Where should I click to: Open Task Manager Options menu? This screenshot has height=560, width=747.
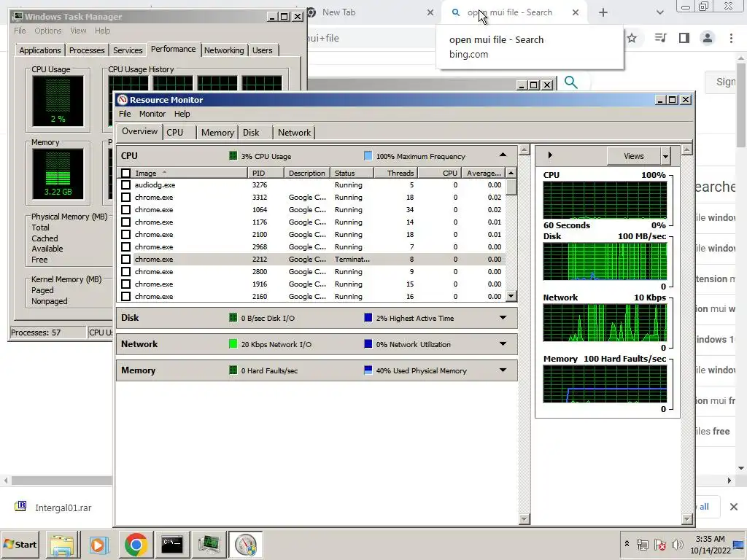tap(47, 31)
